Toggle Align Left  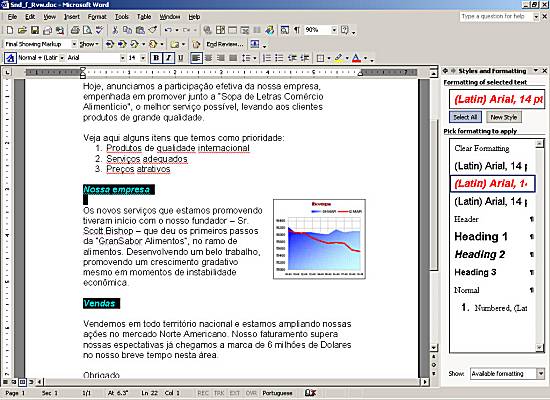[x=196, y=58]
